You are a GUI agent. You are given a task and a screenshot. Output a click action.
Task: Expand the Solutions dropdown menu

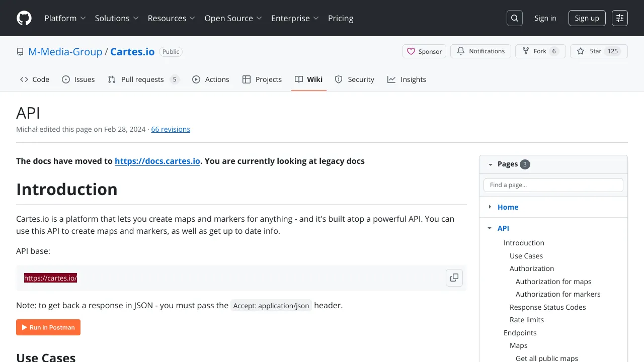[117, 18]
